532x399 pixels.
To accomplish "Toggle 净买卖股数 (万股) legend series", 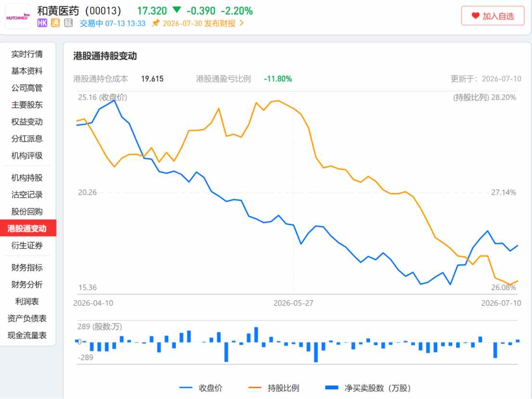I will pos(368,388).
